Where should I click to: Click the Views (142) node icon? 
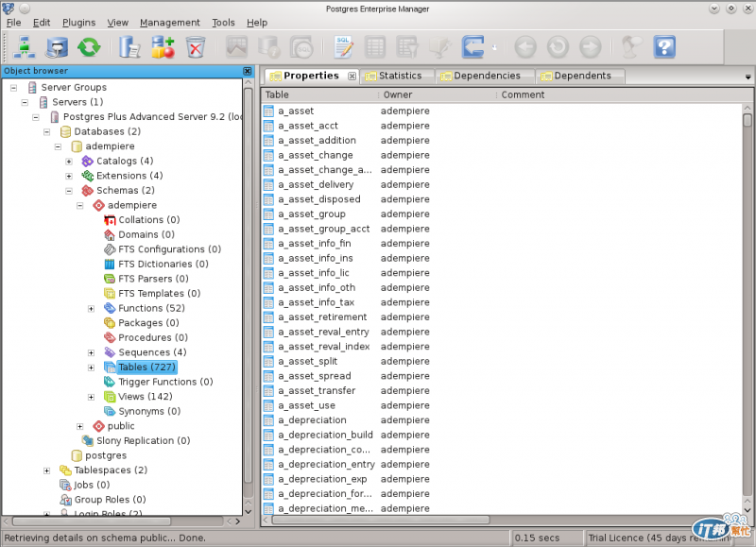pos(110,397)
